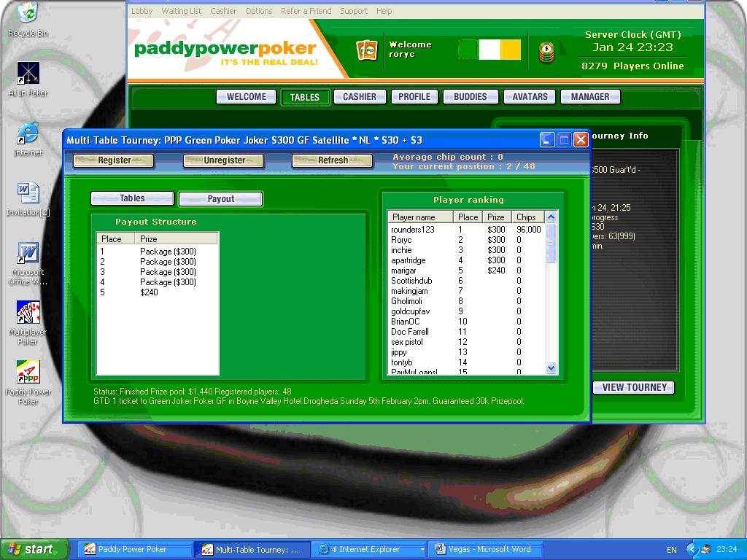Sort ranking by Chips column header
The width and height of the screenshot is (747, 560).
[528, 217]
